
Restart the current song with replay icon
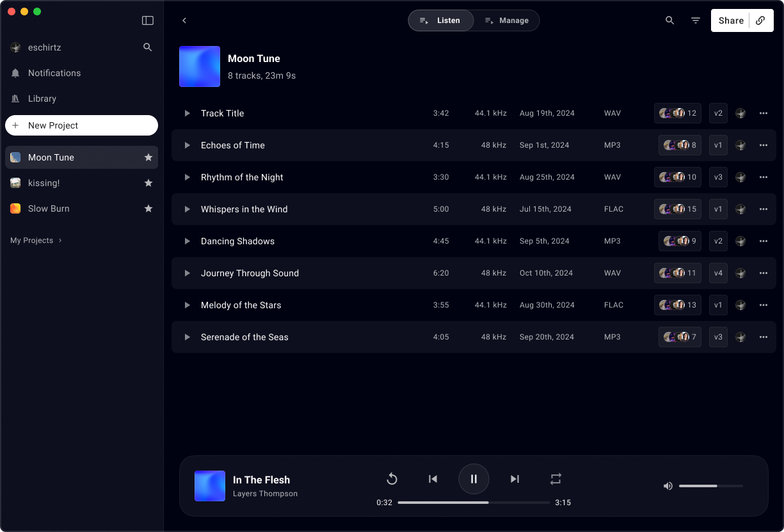(x=392, y=479)
